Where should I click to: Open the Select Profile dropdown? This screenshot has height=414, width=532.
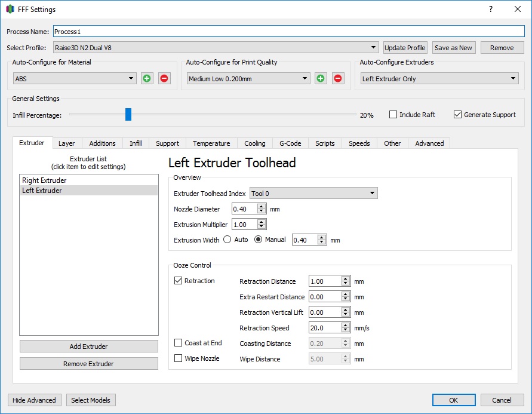click(x=216, y=48)
